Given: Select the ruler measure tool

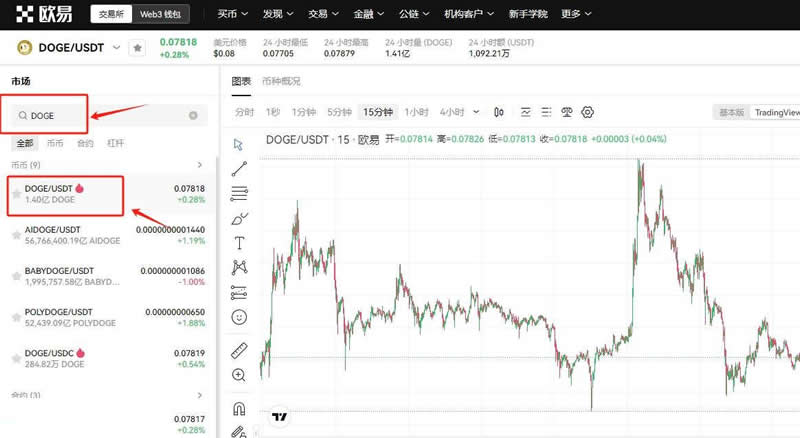Looking at the screenshot, I should [x=239, y=350].
